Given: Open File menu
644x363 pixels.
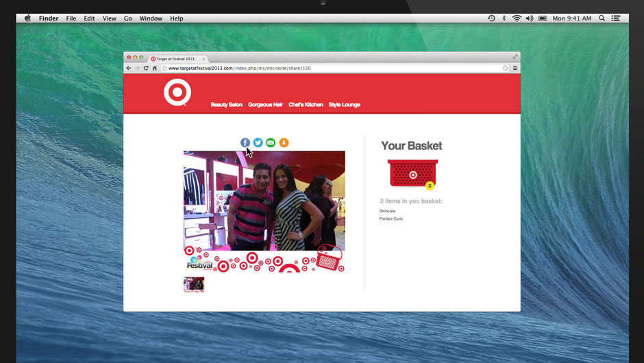Looking at the screenshot, I should point(71,18).
